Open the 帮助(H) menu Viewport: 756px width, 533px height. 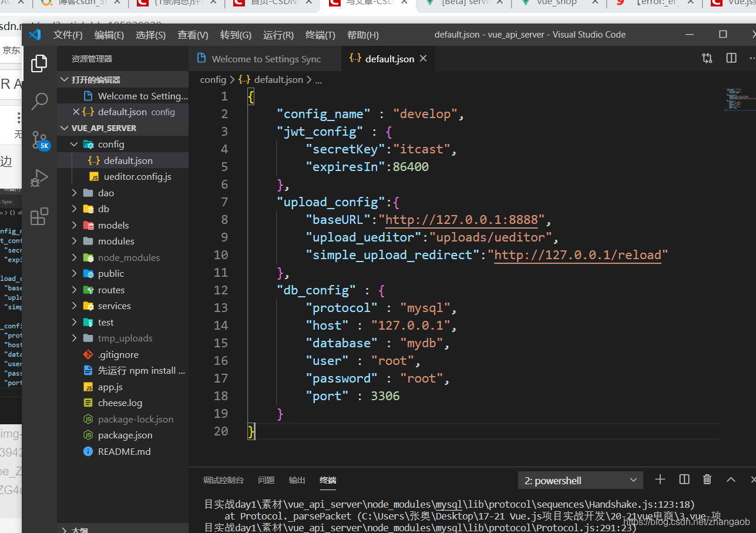[363, 35]
